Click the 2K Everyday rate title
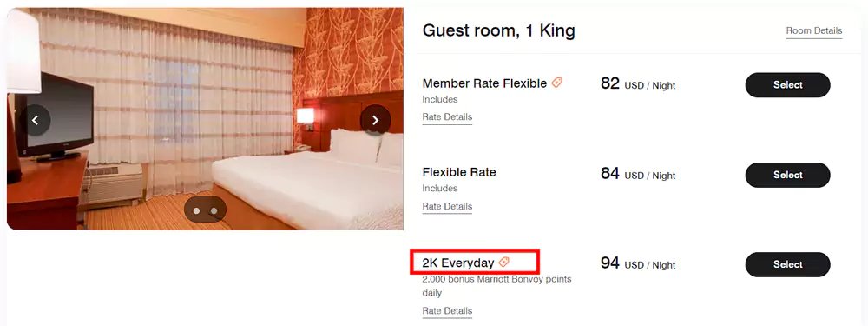This screenshot has height=326, width=868. point(457,263)
